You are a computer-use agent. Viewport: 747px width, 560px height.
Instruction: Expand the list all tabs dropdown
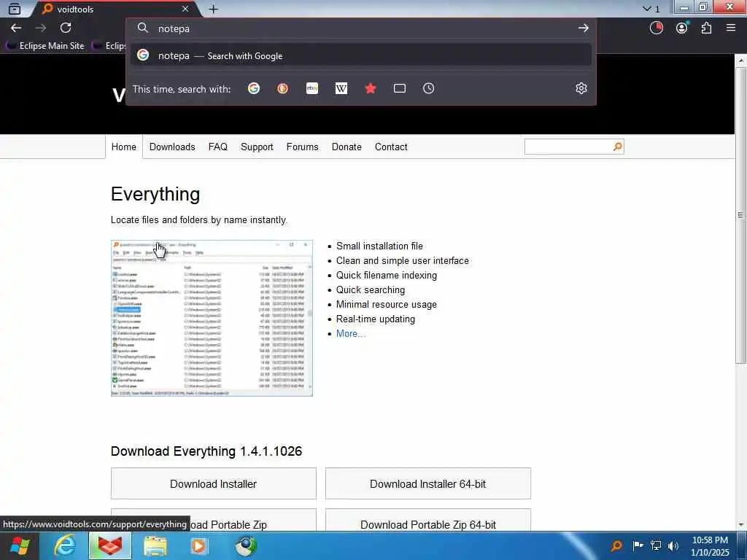[x=651, y=9]
